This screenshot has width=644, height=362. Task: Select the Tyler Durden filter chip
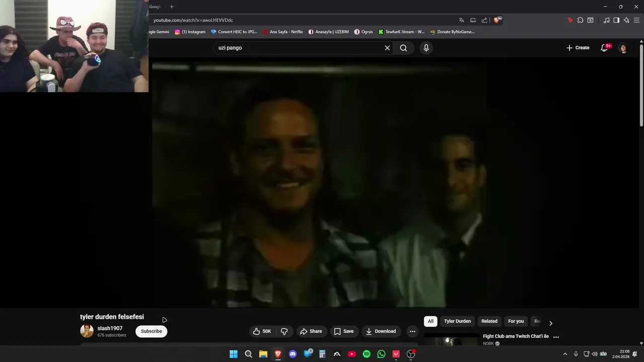coord(457,321)
